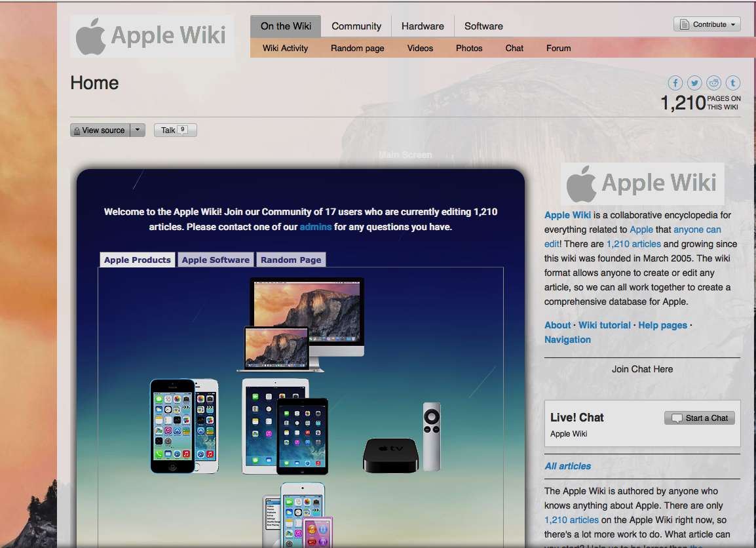
Task: Click Start a Chat button
Action: point(700,418)
